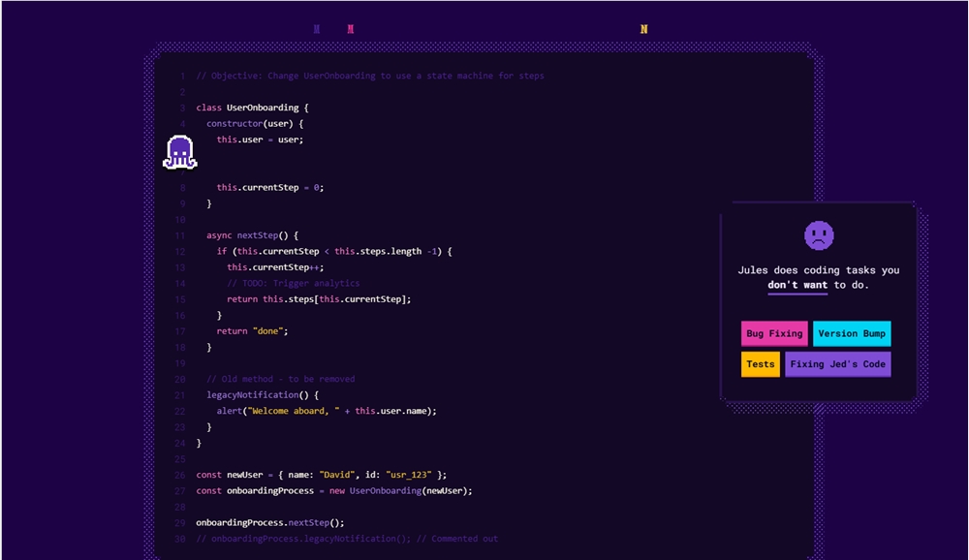Click the purple sad face icon
This screenshot has width=969, height=560.
coord(819,235)
